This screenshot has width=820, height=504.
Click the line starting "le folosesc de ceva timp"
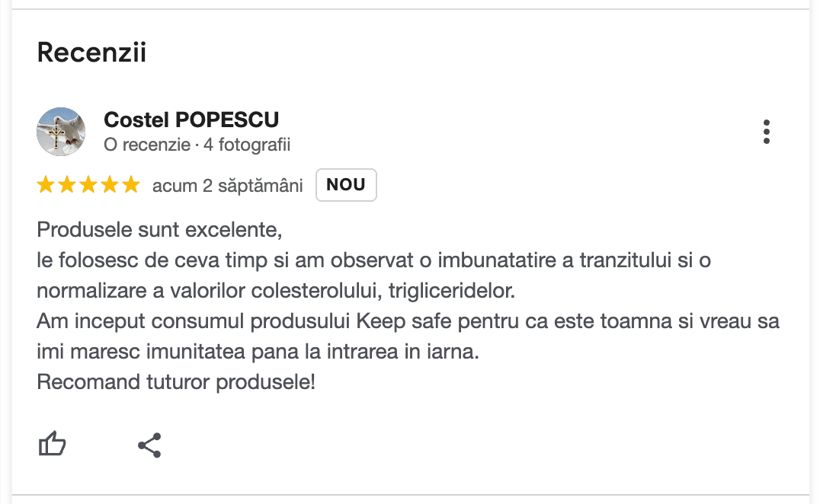[x=373, y=260]
